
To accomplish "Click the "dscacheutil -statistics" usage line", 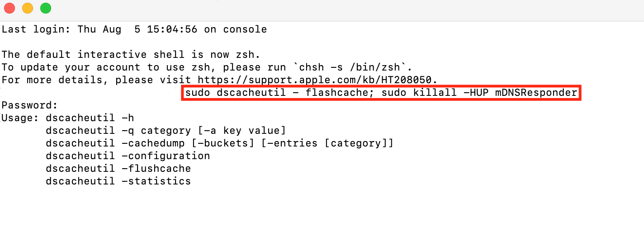I will 118,181.
